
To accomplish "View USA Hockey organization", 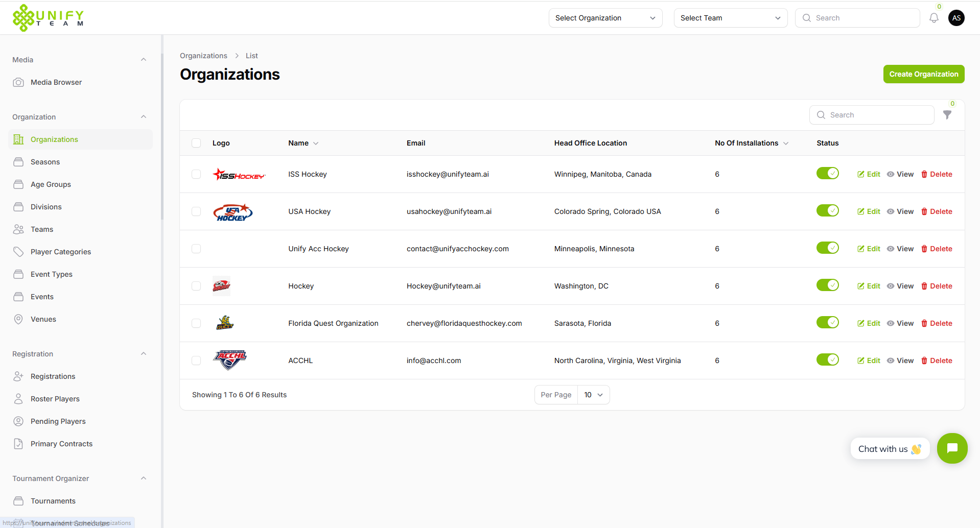I will [900, 211].
